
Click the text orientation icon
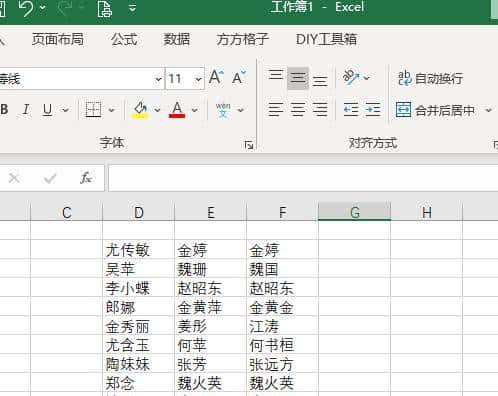click(351, 77)
